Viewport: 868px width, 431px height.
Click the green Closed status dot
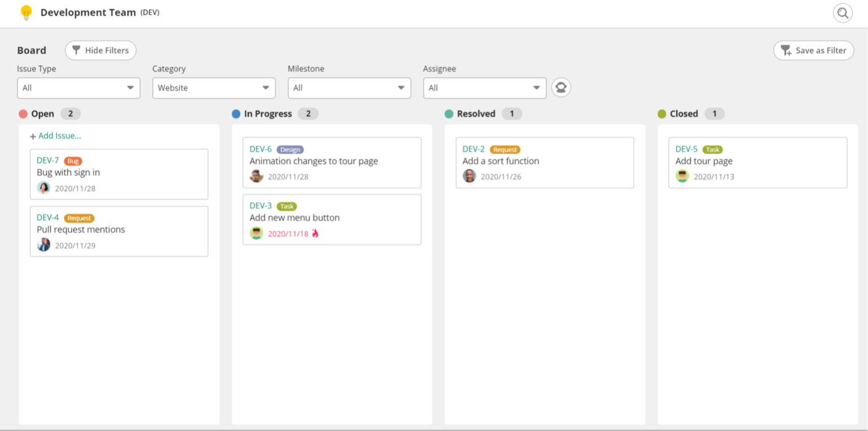tap(662, 114)
